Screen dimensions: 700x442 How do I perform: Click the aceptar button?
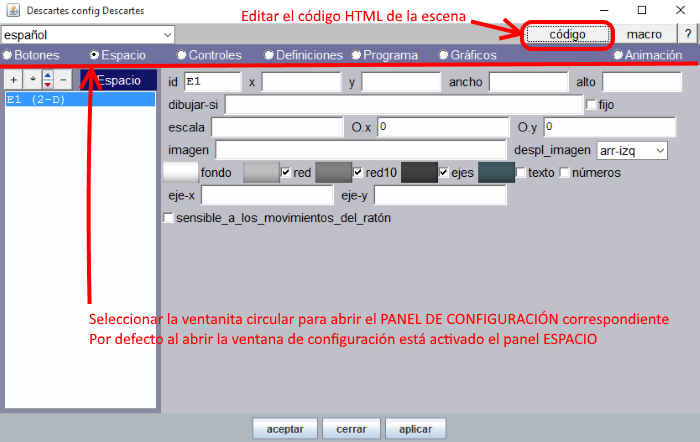[285, 429]
